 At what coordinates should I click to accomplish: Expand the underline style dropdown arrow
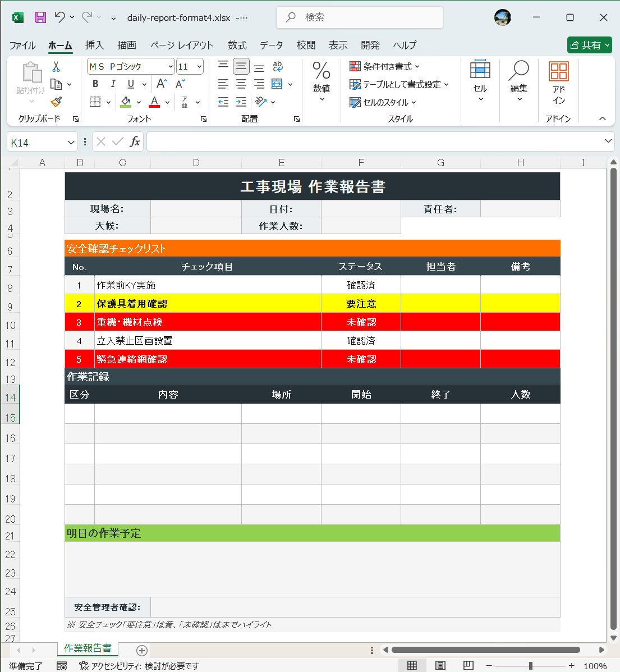click(144, 84)
